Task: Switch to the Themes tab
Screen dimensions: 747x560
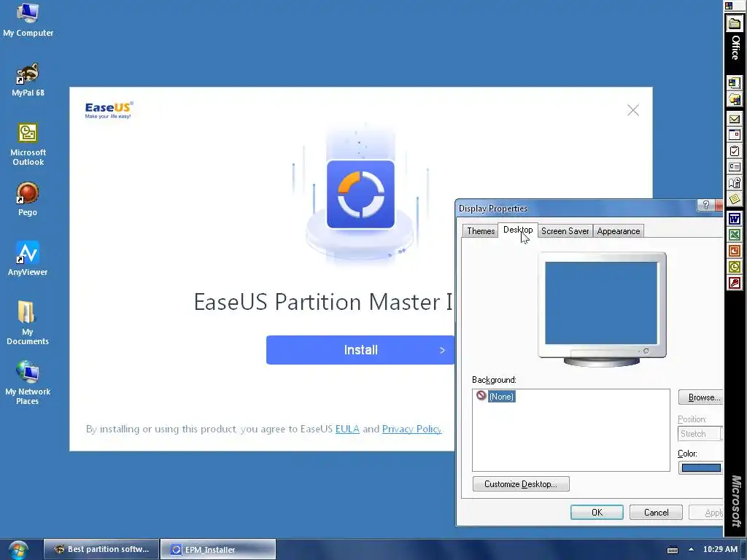Action: 481,231
